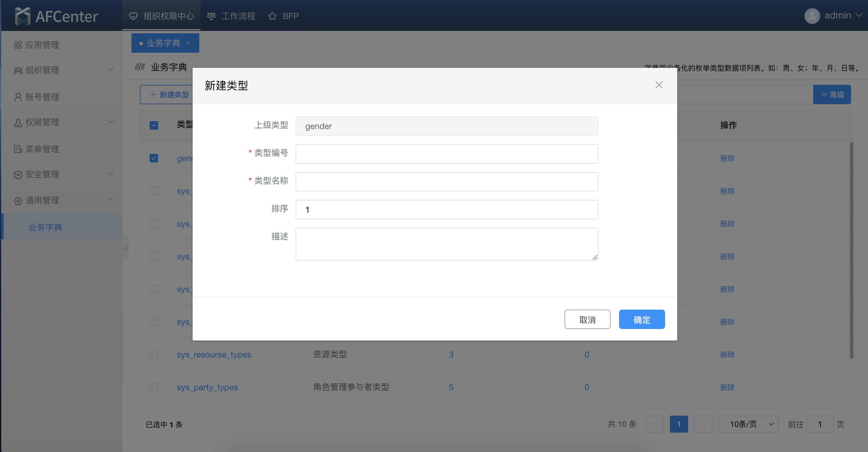The image size is (868, 452).
Task: Check the checkbox in the fourth table row
Action: [154, 256]
